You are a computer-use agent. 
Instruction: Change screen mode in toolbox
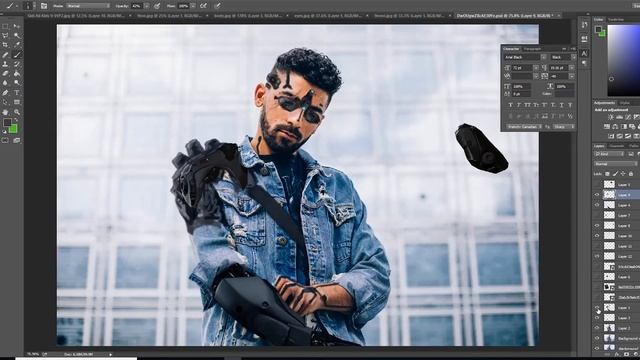point(17,140)
